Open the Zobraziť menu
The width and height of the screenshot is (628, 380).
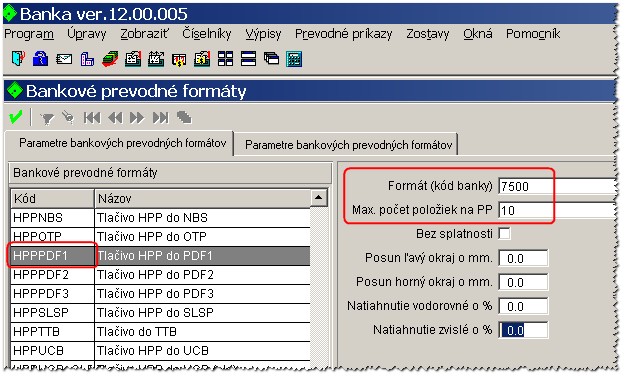[x=144, y=34]
